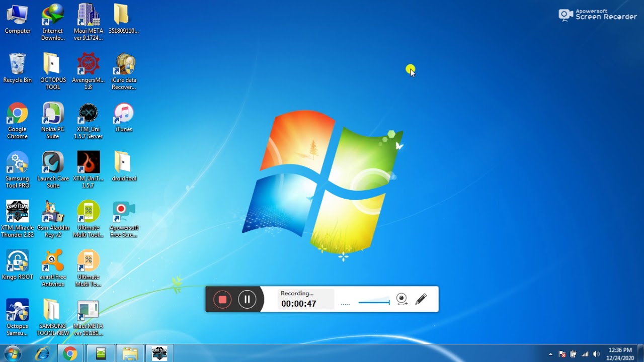Viewport: 644px width, 362px height.
Task: Adjust the recorder volume slider
Action: click(x=374, y=302)
